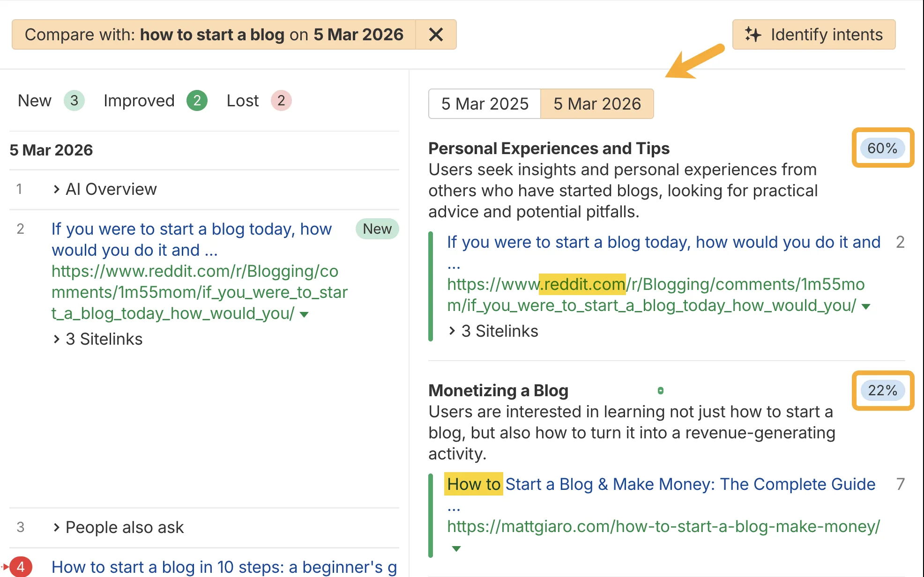Open the "How to Start a Blog & Make Money" link
This screenshot has width=924, height=577.
pos(656,484)
